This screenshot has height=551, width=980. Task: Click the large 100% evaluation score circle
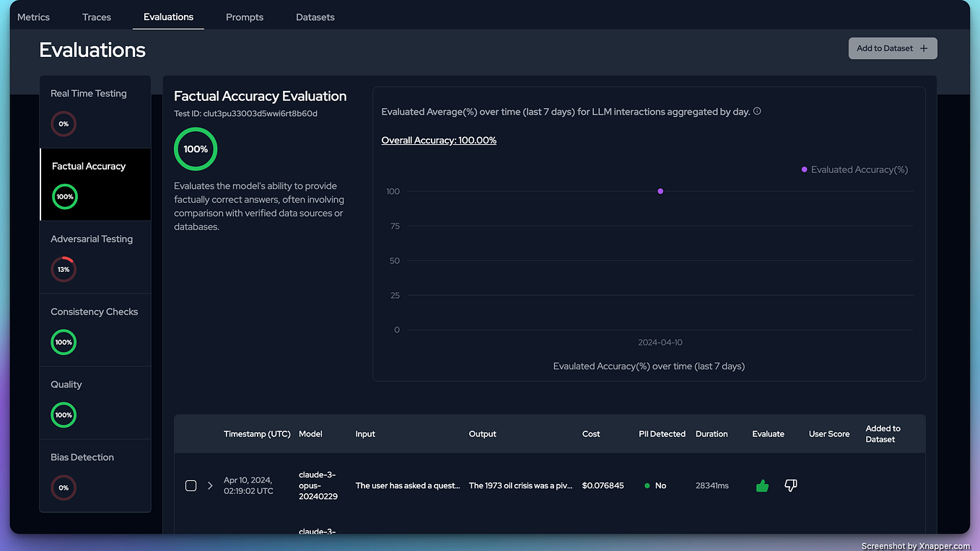coord(195,149)
